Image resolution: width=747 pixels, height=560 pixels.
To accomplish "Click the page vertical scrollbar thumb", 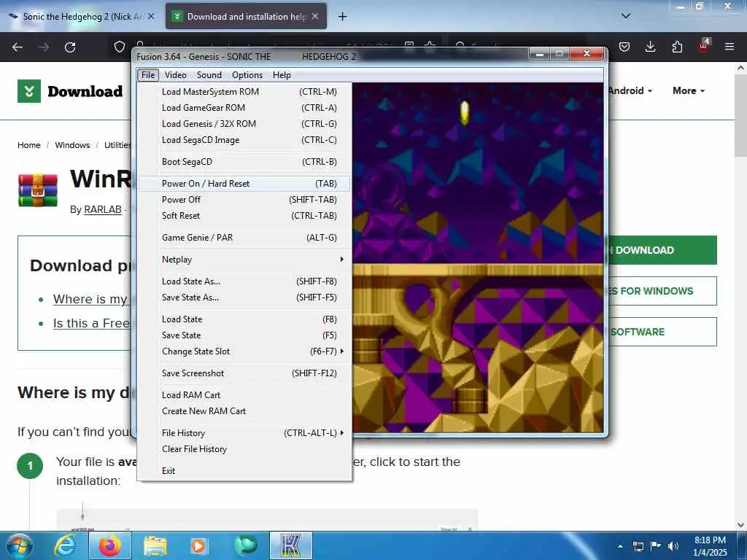I will click(x=740, y=115).
